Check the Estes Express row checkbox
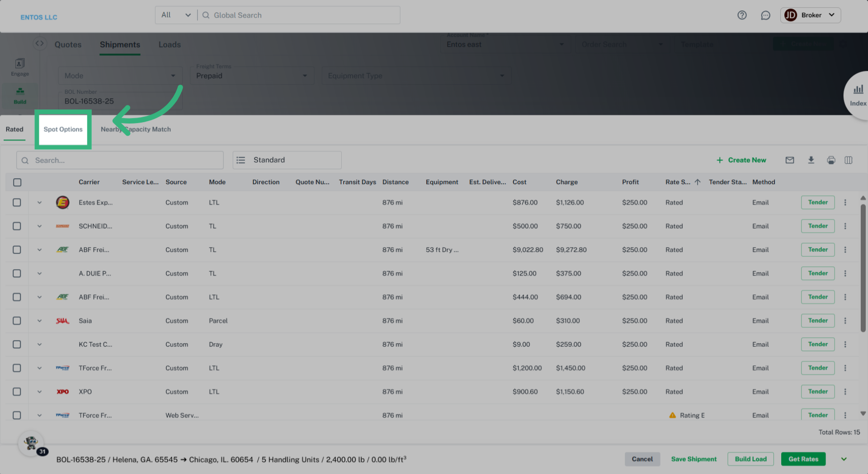This screenshot has height=474, width=868. [x=17, y=203]
